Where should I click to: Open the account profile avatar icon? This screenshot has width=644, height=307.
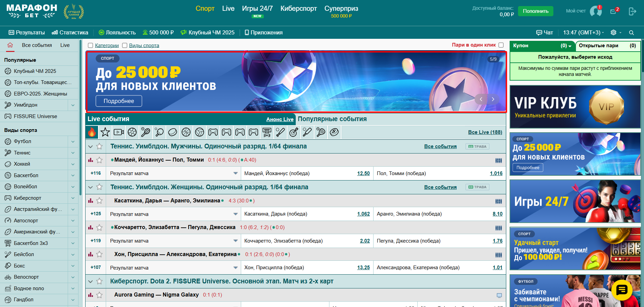coord(596,11)
